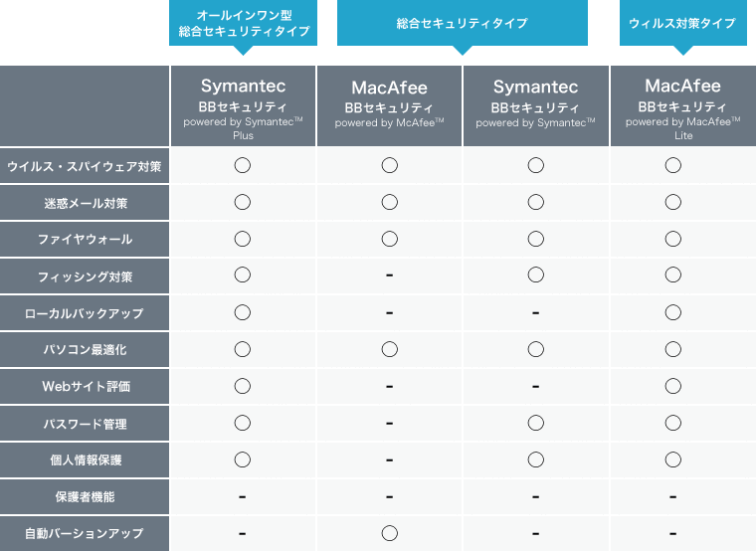Click the Symantec Plus column header
This screenshot has height=551, width=756.
coord(243,106)
